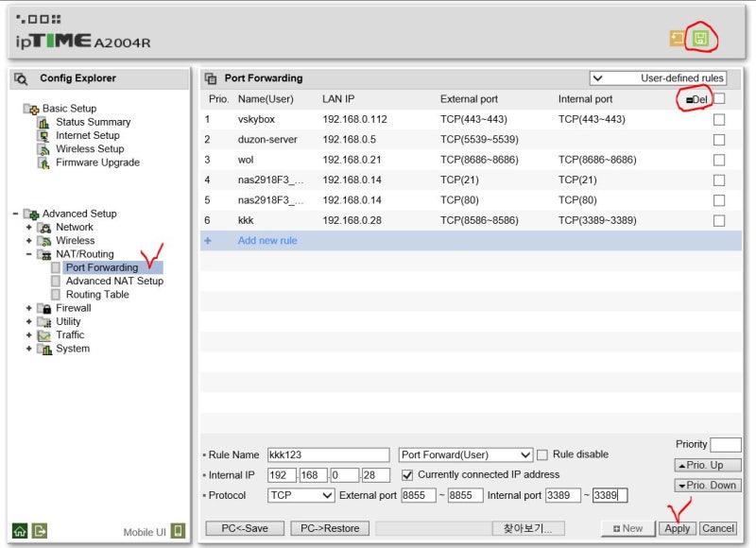Click the Rule Name input field
The width and height of the screenshot is (756, 548).
click(x=328, y=455)
